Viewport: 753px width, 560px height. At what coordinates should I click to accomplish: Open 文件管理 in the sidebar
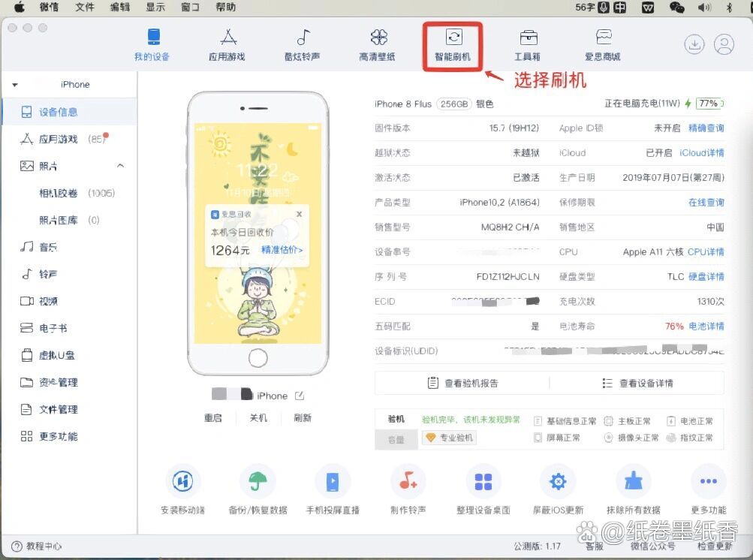tap(49, 409)
